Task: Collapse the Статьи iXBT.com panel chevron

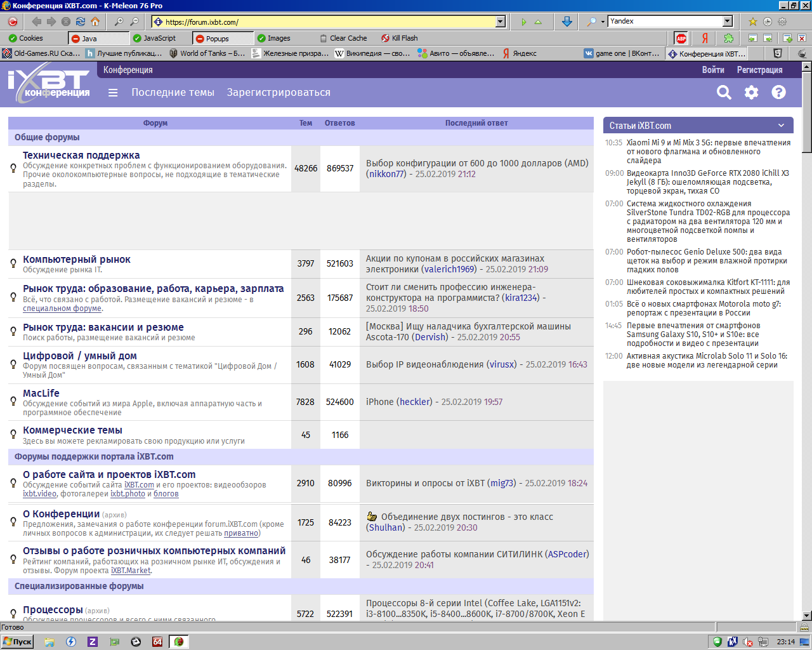Action: (x=781, y=125)
